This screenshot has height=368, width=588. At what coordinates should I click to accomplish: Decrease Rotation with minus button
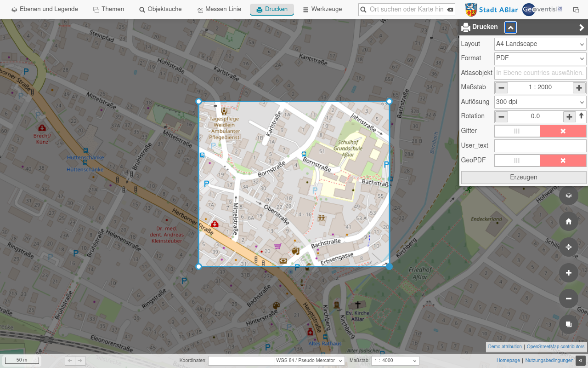coord(502,117)
